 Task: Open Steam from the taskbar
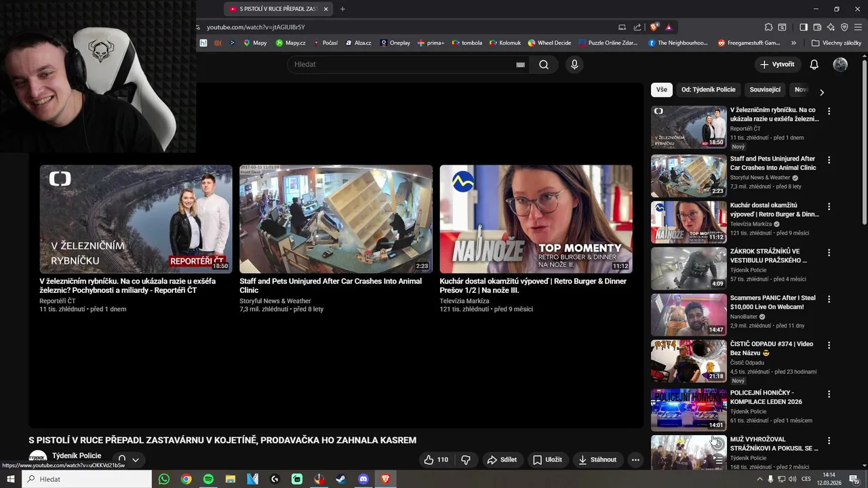(x=341, y=479)
